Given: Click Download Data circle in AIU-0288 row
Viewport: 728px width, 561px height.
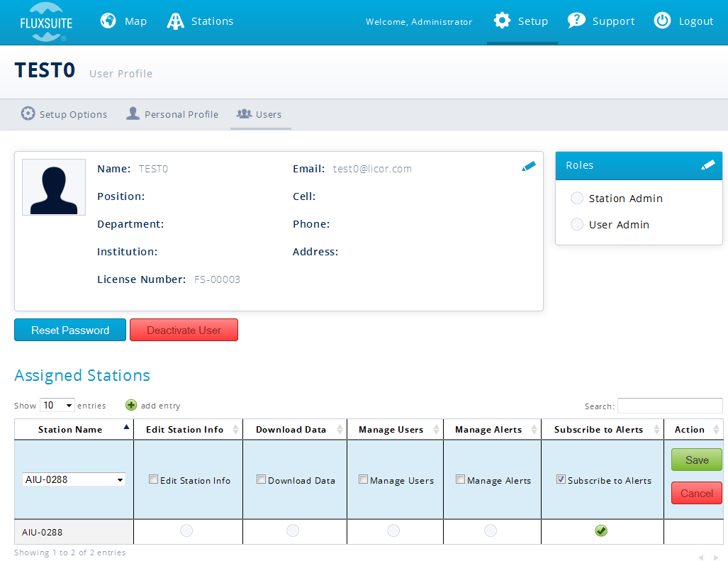Looking at the screenshot, I should (293, 531).
